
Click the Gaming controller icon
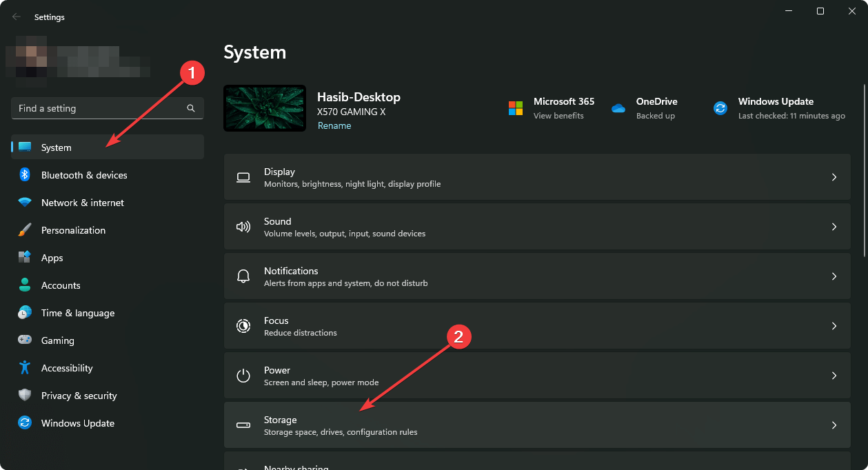(25, 340)
